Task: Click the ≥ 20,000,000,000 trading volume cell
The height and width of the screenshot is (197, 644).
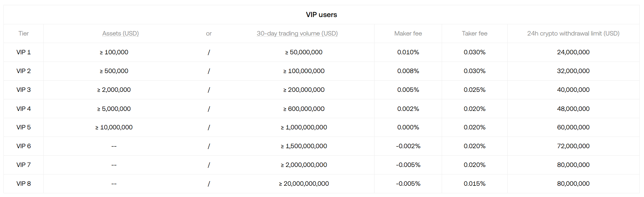Action: coord(304,184)
